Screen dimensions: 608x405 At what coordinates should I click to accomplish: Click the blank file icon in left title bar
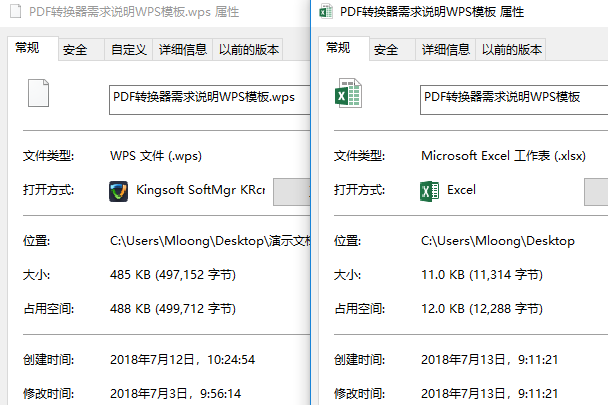click(16, 11)
